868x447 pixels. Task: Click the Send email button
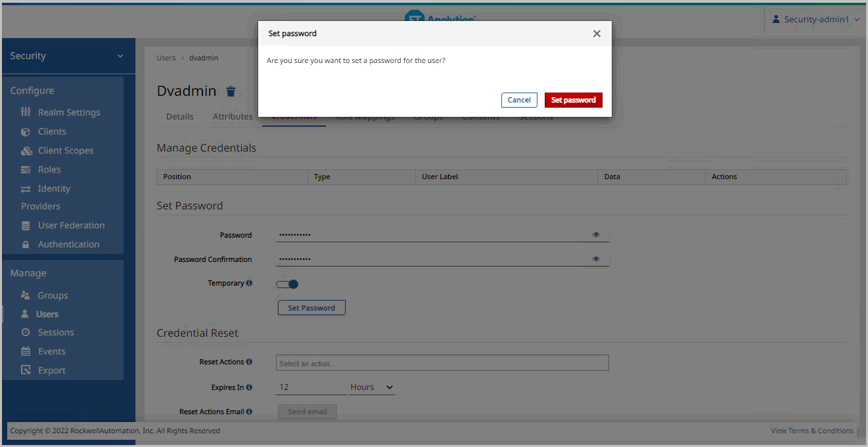tap(308, 412)
